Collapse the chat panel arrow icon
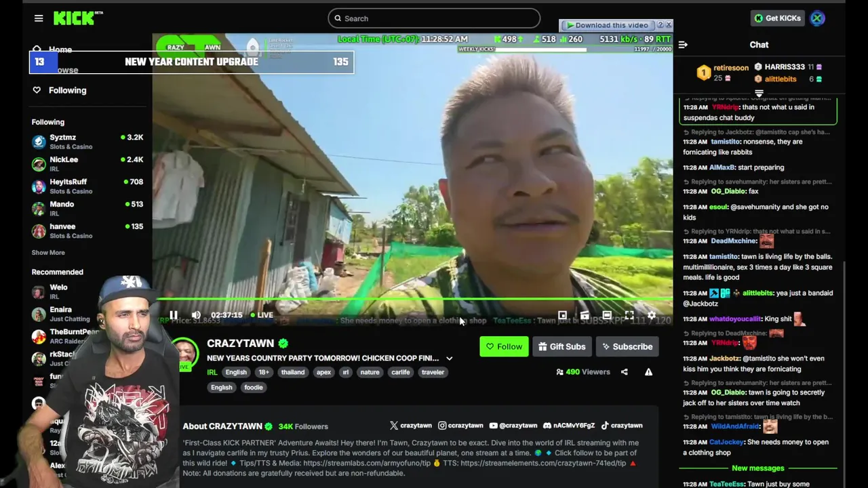 pos(683,45)
